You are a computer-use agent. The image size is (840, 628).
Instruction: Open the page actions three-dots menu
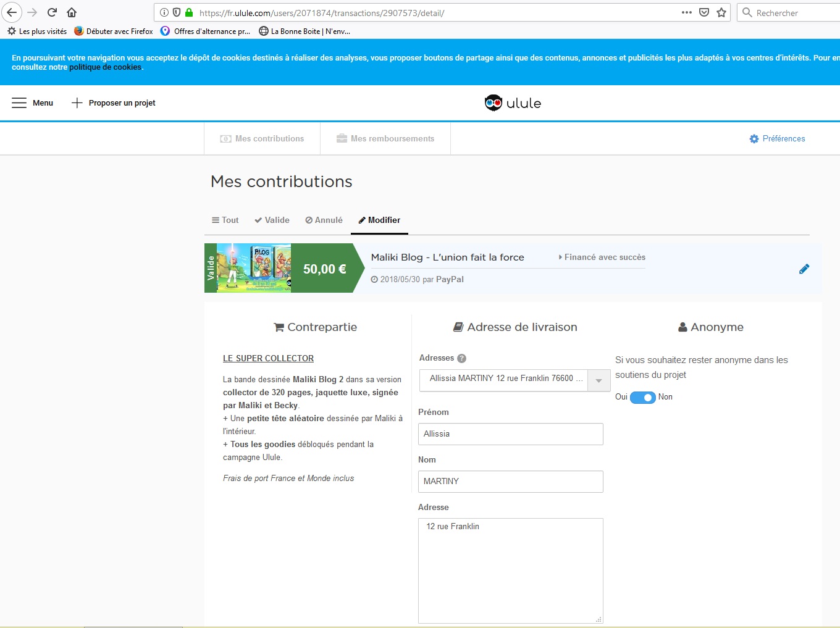pos(686,12)
